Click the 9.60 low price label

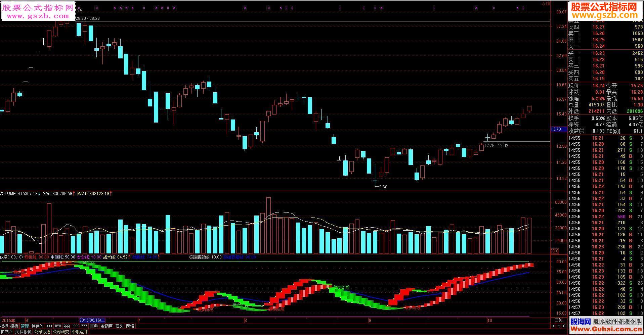click(383, 187)
